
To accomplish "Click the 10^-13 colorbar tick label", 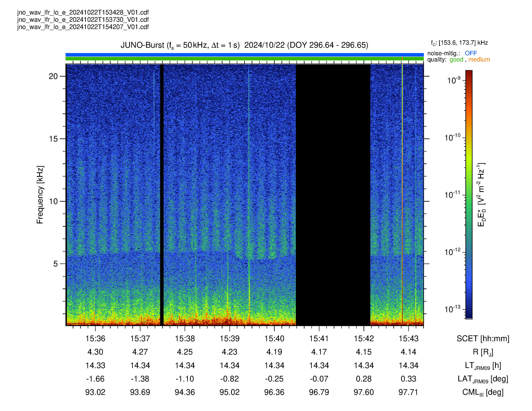I will pos(453,309).
